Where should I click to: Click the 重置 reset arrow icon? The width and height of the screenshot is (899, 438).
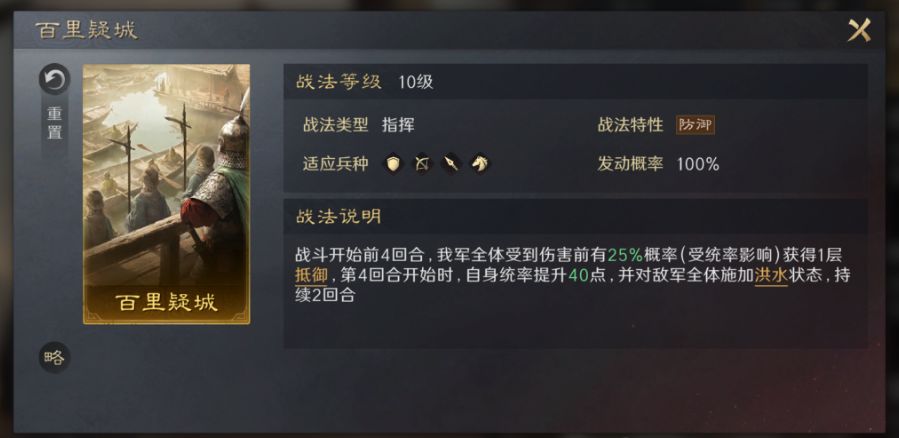click(x=54, y=79)
